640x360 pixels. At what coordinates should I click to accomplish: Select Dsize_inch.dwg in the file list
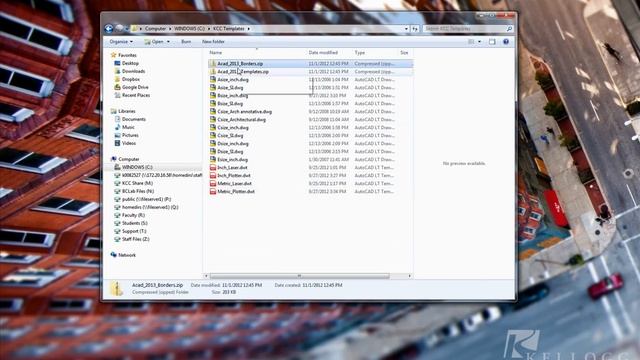pos(233,143)
